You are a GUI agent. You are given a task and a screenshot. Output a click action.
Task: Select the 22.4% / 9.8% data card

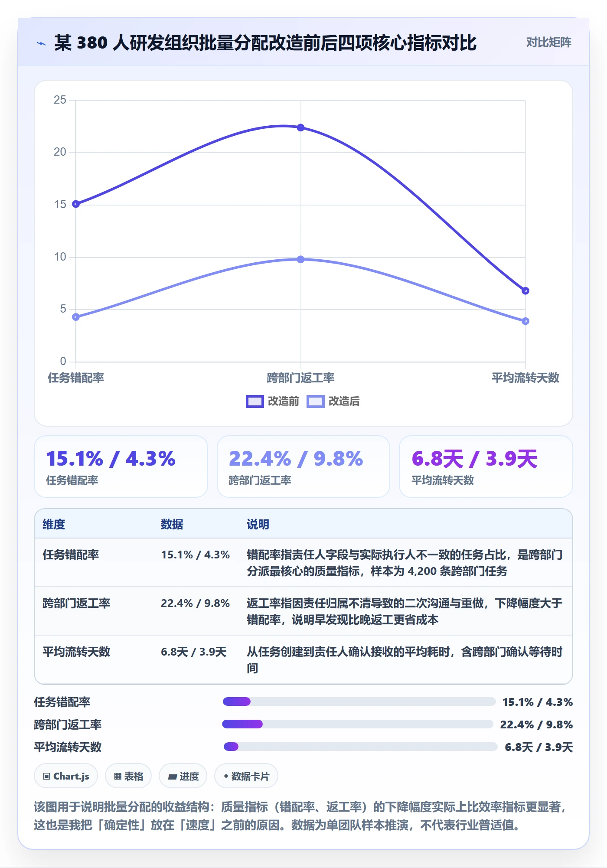[x=303, y=467]
